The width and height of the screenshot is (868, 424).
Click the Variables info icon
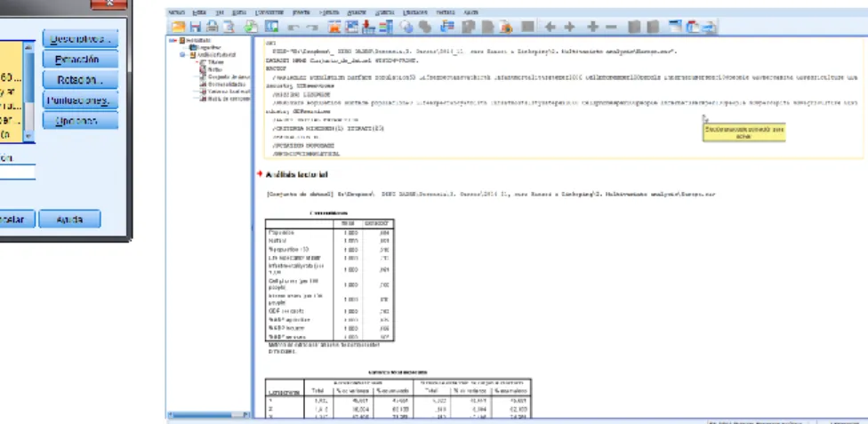(386, 27)
